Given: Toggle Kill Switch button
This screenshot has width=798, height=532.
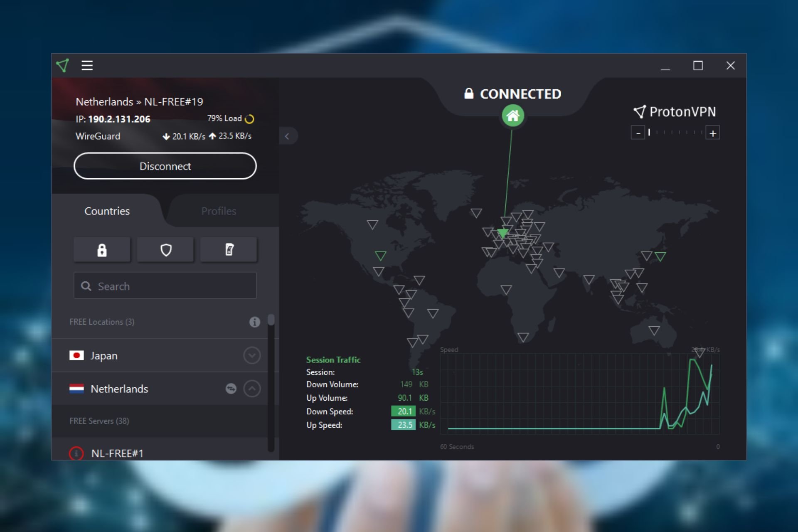Looking at the screenshot, I should click(229, 250).
